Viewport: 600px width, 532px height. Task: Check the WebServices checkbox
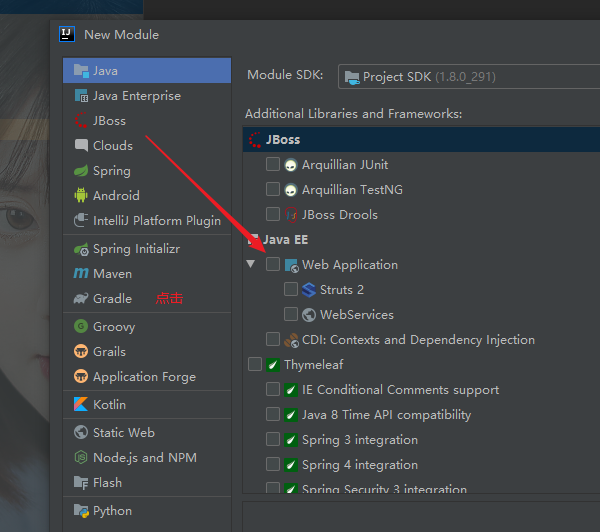coord(291,315)
